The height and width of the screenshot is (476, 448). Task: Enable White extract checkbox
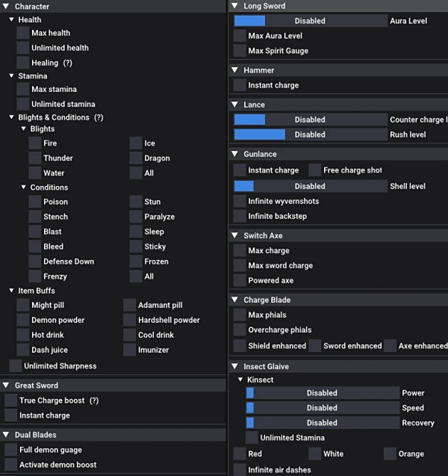pyautogui.click(x=315, y=454)
